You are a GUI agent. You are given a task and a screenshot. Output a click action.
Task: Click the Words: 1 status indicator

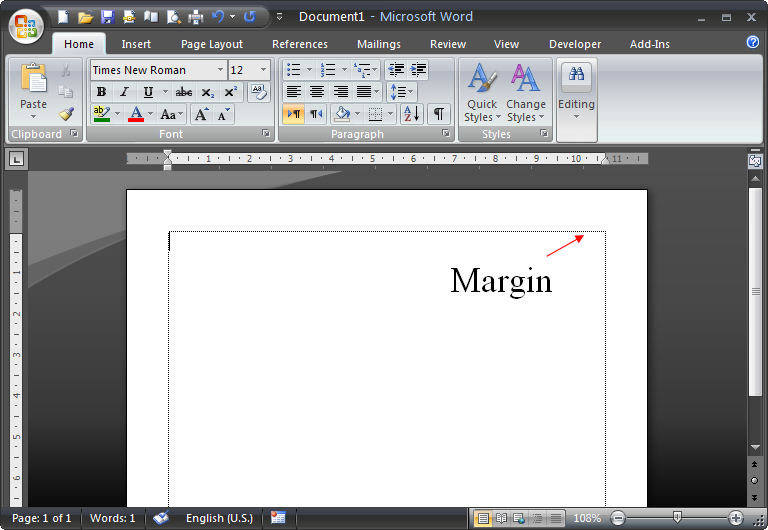tap(112, 518)
